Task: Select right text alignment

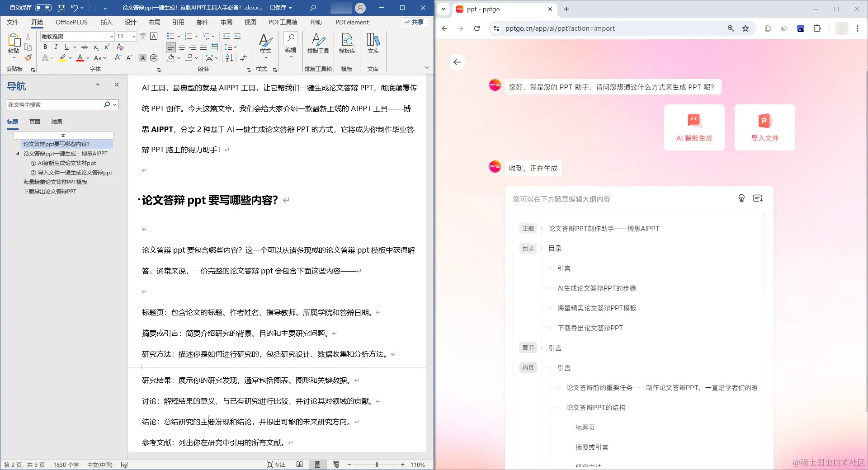Action: pyautogui.click(x=192, y=47)
